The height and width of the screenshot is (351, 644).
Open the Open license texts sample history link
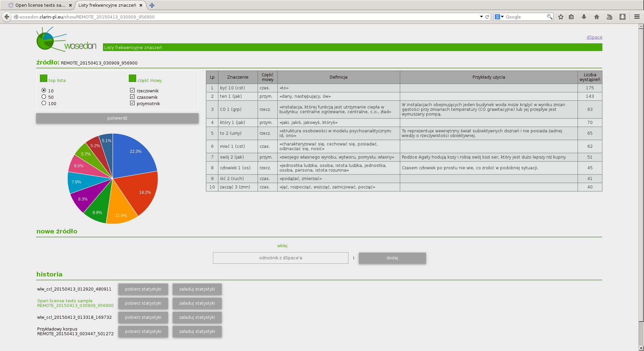pos(75,303)
